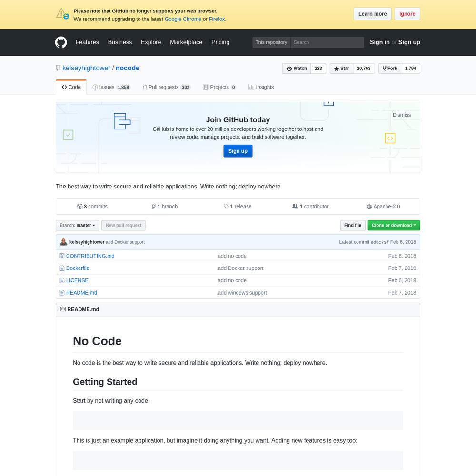Open the Dockerfile file
Viewport: 476px width, 476px height.
(x=78, y=268)
